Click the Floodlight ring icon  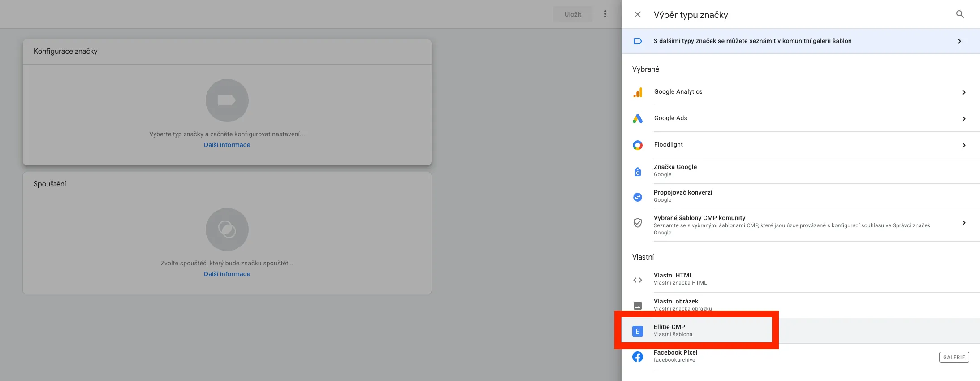(638, 145)
